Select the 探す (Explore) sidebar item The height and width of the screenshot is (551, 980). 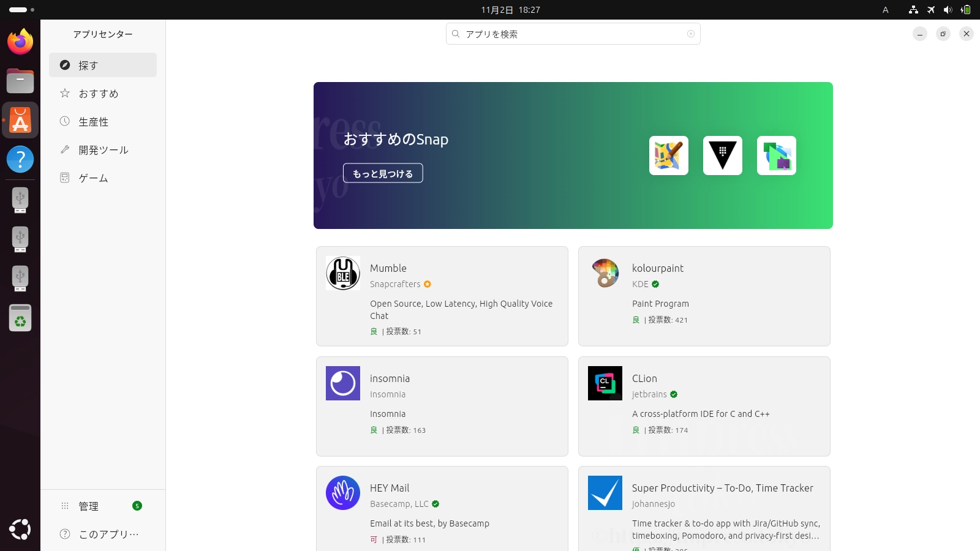(x=103, y=65)
